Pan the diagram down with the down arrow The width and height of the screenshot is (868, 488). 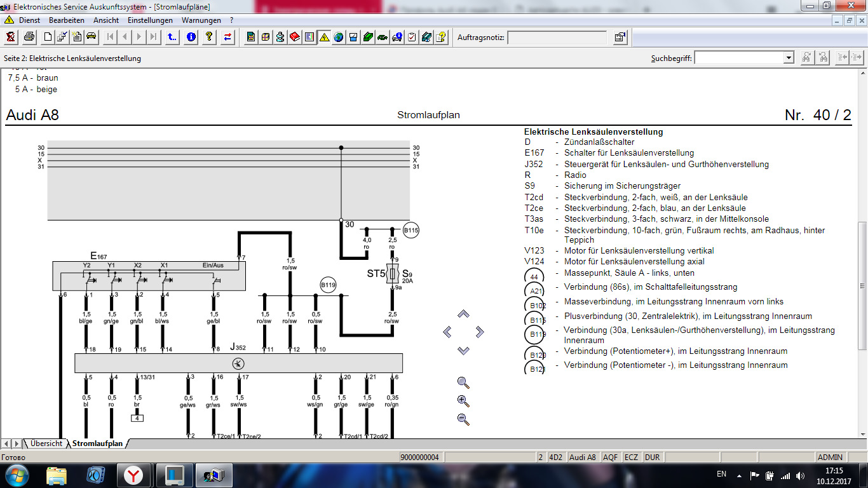coord(463,350)
